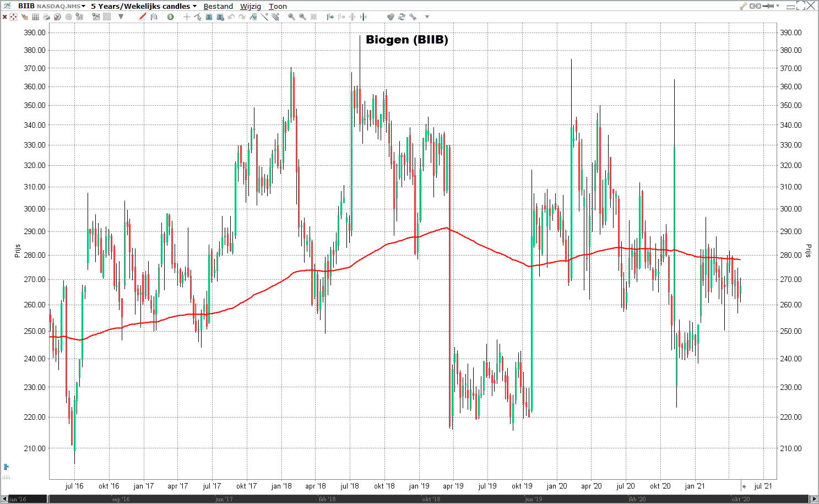Click the green dollar sign icon

(x=171, y=17)
